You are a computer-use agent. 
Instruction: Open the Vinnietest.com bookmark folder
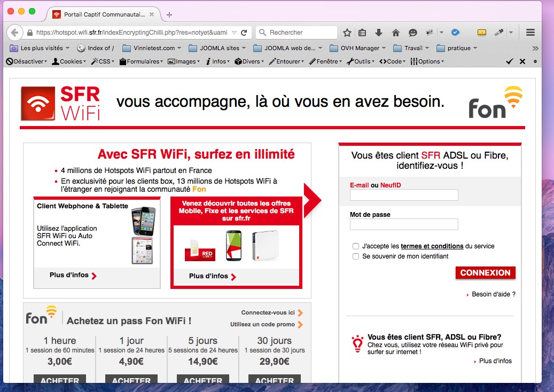(152, 49)
